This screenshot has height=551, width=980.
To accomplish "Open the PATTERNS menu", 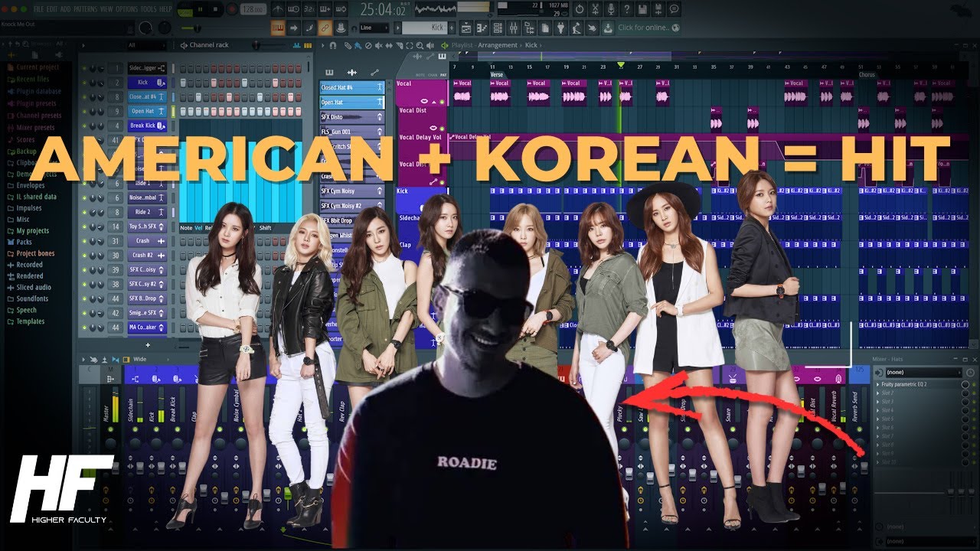I will [86, 9].
